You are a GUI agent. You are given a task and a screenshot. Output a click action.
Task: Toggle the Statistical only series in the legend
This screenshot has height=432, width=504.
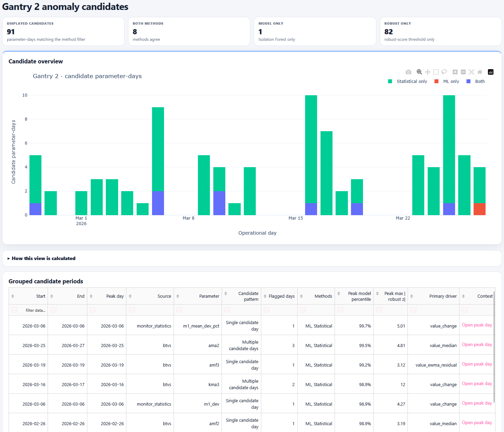point(407,81)
